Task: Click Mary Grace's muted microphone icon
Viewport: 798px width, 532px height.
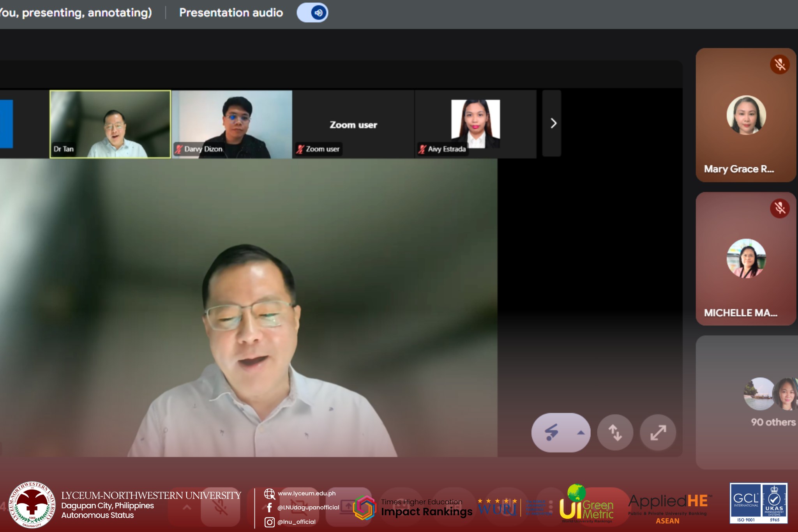Action: click(x=779, y=64)
